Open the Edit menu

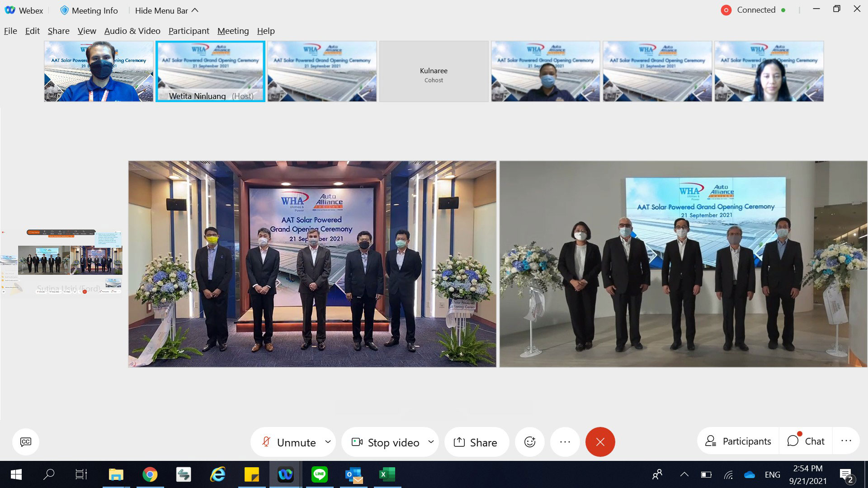(x=32, y=31)
